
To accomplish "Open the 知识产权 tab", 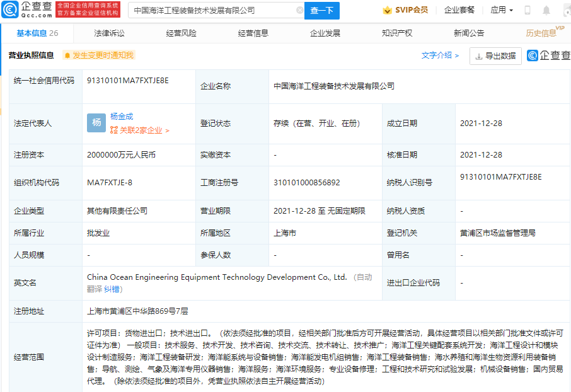I will (x=397, y=33).
